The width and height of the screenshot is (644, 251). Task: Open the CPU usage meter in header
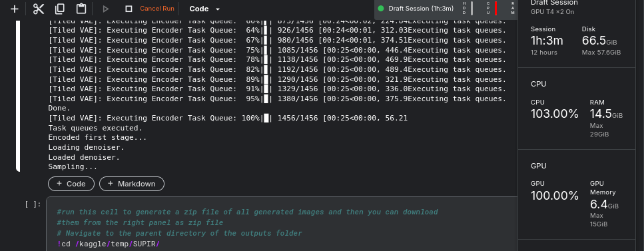pos(491,8)
